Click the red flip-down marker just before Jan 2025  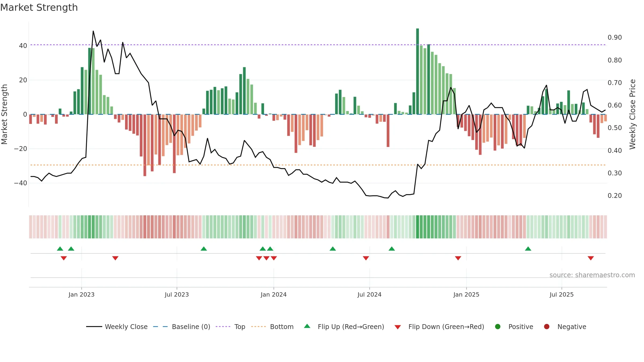point(458,258)
